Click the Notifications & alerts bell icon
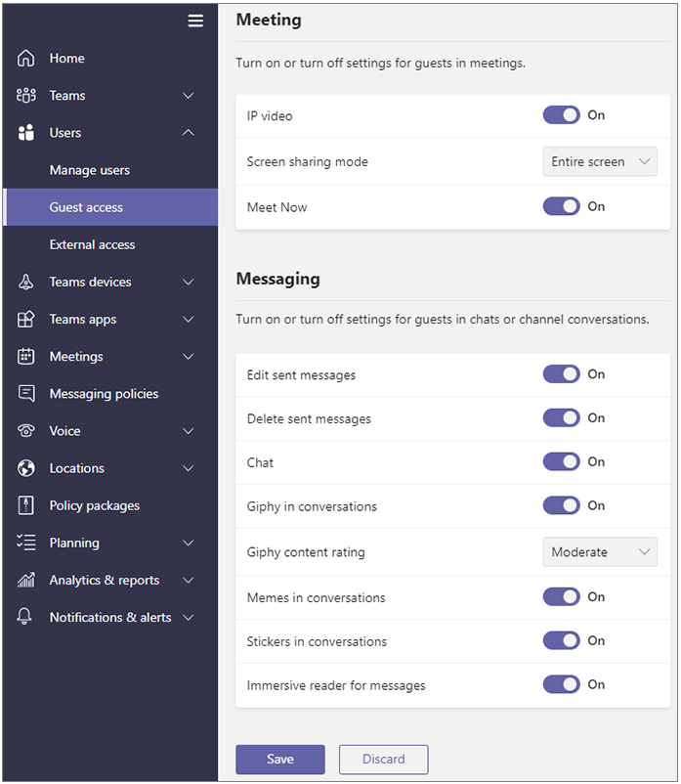Image resolution: width=681 pixels, height=784 pixels. point(24,617)
